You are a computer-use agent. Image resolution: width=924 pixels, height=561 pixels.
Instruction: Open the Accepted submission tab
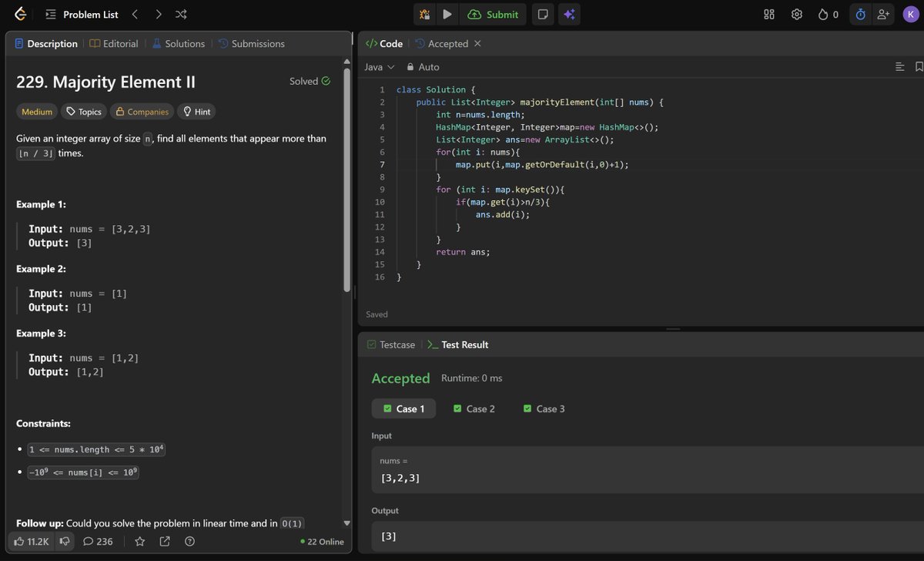441,44
